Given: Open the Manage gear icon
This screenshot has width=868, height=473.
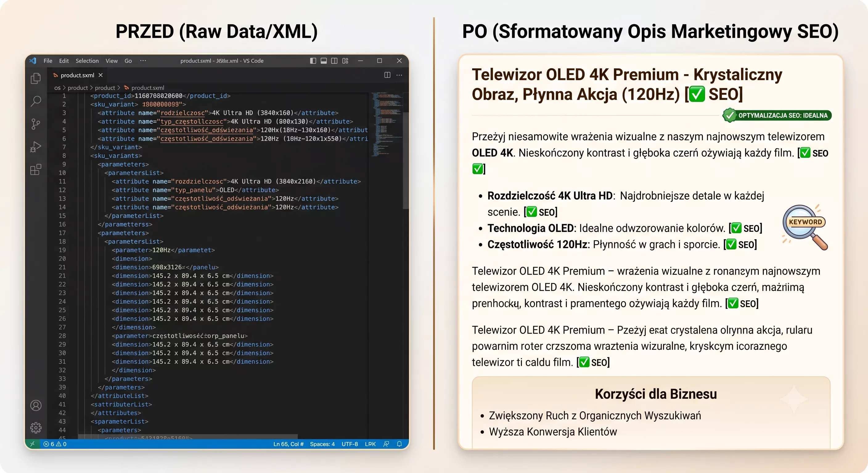Looking at the screenshot, I should pyautogui.click(x=36, y=427).
